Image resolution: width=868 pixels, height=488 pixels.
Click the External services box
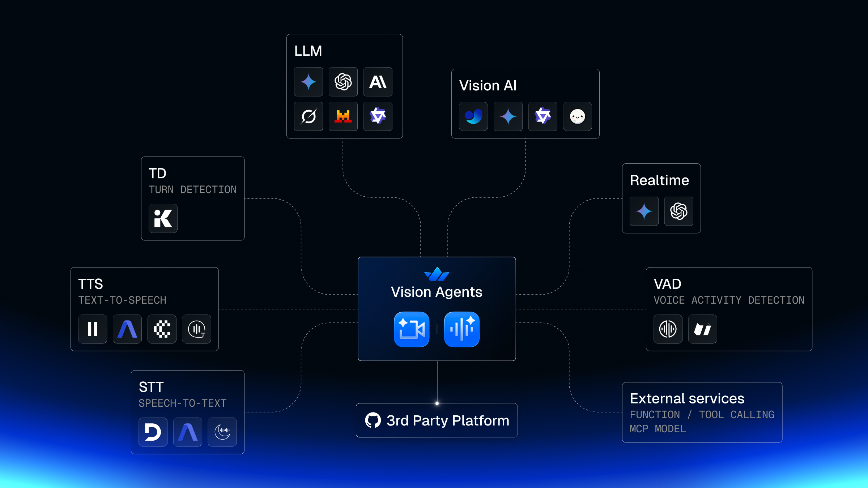(x=702, y=412)
